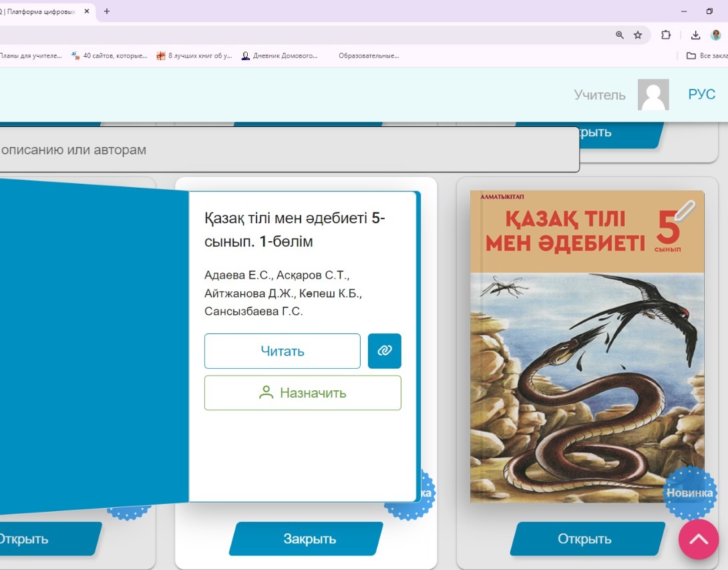Click the Новинка badge on snake book
Screen dimensions: 728x570
[x=689, y=492]
